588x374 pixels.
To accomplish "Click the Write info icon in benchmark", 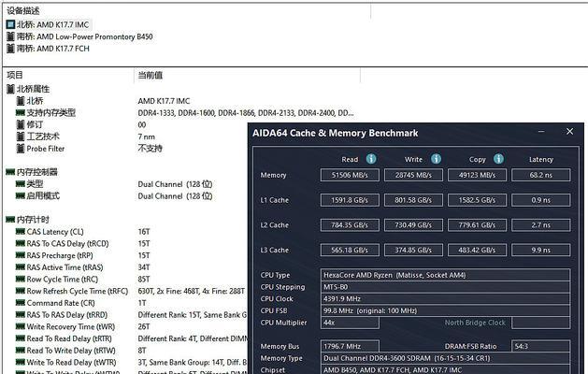I will coord(436,159).
